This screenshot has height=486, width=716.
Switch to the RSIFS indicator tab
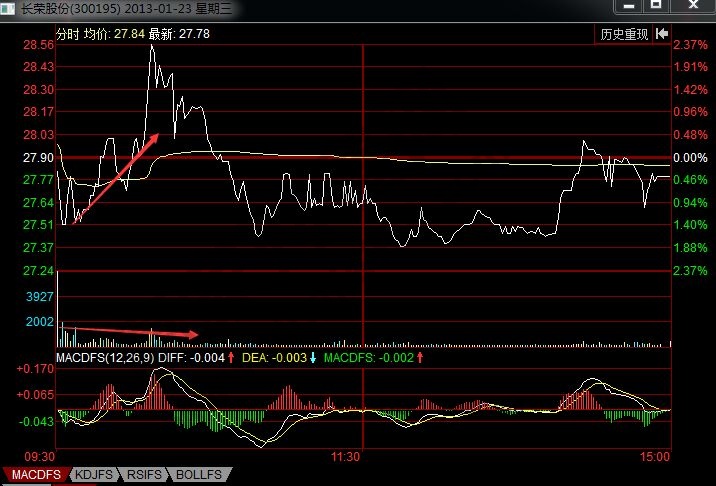147,474
